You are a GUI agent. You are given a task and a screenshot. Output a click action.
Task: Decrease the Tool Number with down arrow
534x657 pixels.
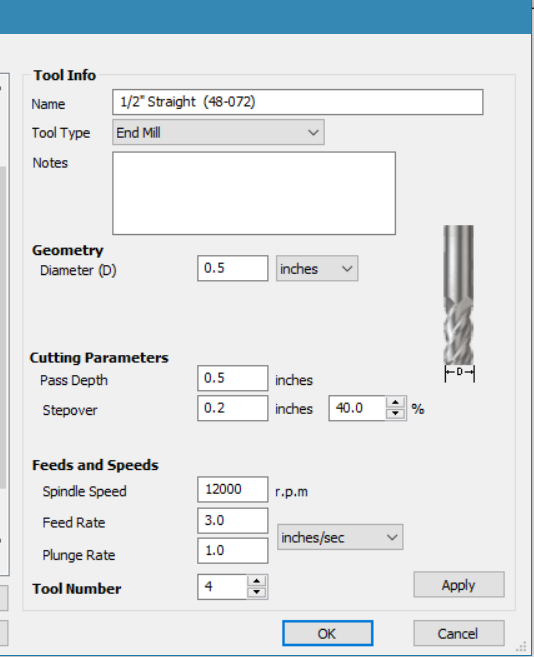[257, 592]
